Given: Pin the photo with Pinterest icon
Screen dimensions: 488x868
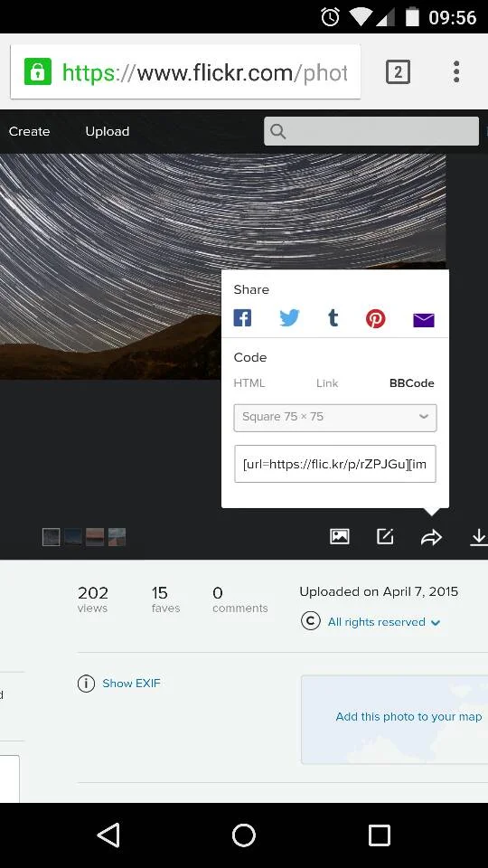Looking at the screenshot, I should coord(376,319).
